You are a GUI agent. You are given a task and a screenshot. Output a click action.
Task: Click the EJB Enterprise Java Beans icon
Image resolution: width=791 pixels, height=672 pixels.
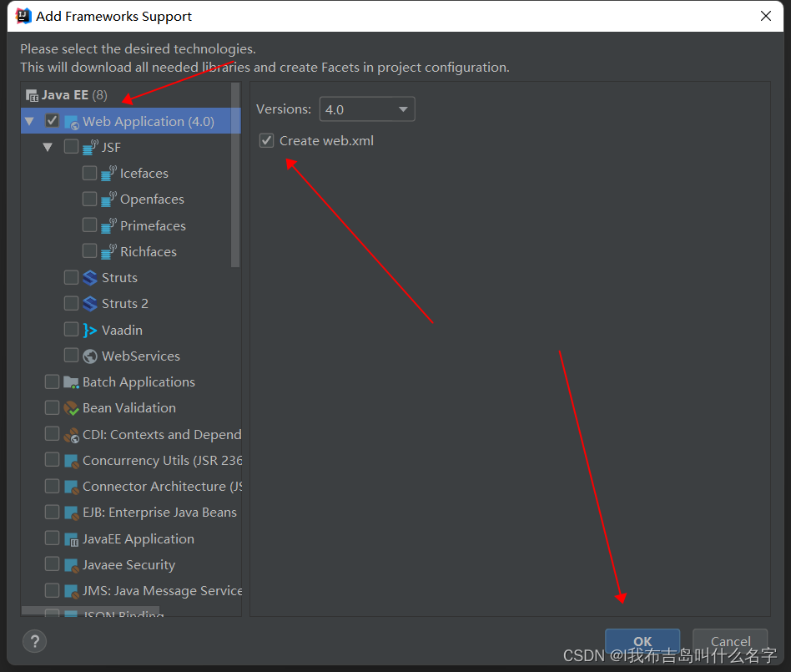[x=72, y=513]
